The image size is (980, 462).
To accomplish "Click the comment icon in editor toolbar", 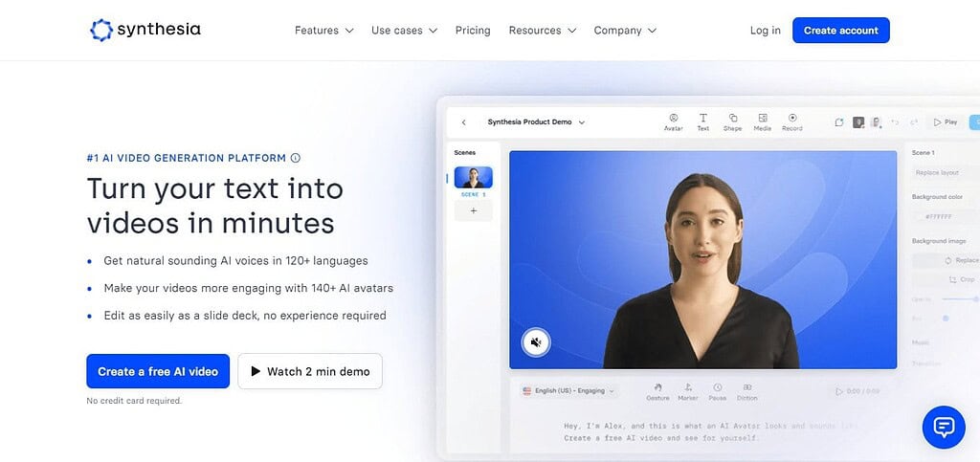I will pos(839,122).
